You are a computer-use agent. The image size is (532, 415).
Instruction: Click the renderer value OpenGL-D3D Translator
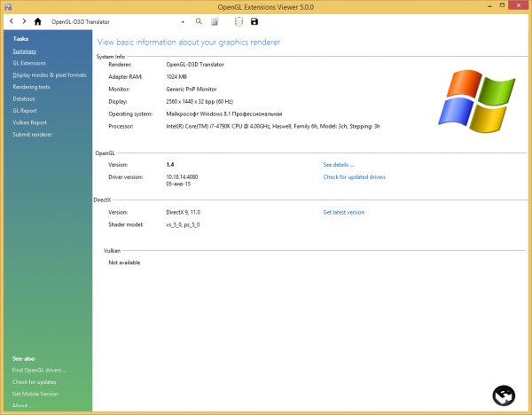tap(195, 64)
